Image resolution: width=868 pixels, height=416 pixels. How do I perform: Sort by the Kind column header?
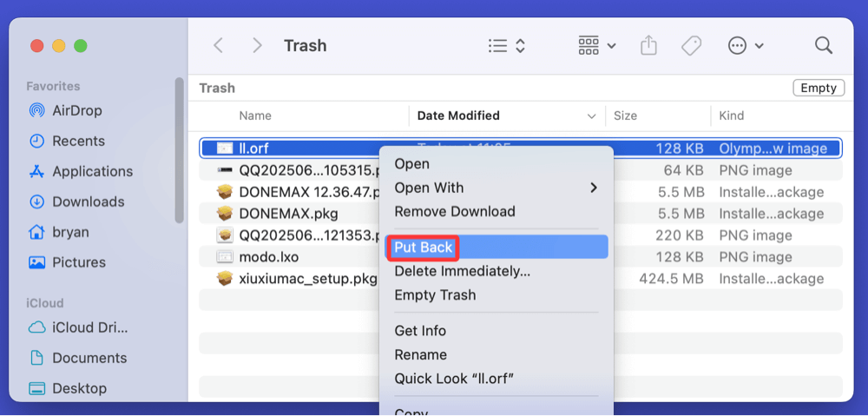tap(731, 116)
